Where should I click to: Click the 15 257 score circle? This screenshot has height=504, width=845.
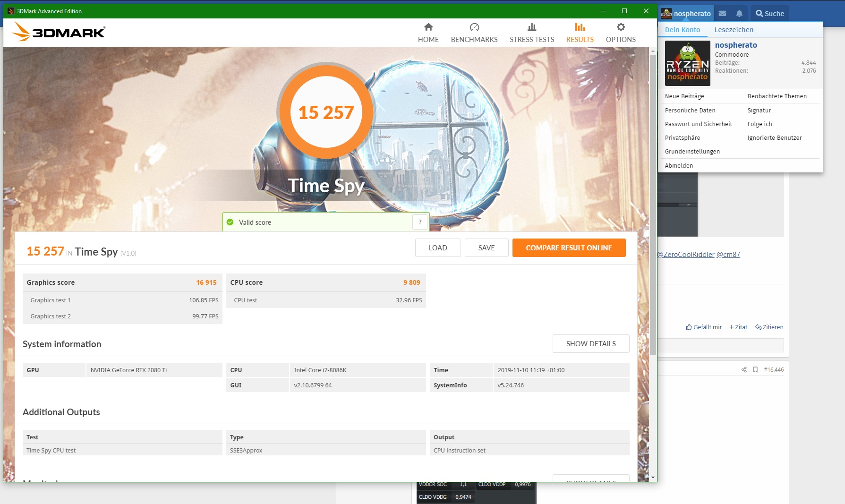pyautogui.click(x=326, y=112)
